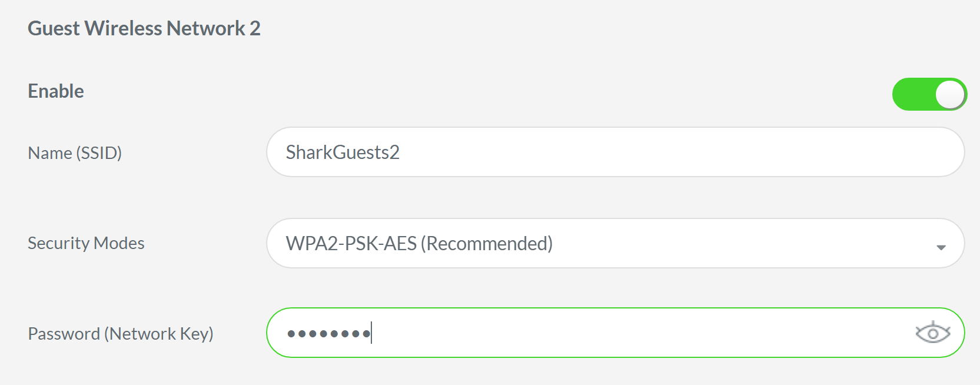Click the Password (Network Key) label

click(121, 333)
